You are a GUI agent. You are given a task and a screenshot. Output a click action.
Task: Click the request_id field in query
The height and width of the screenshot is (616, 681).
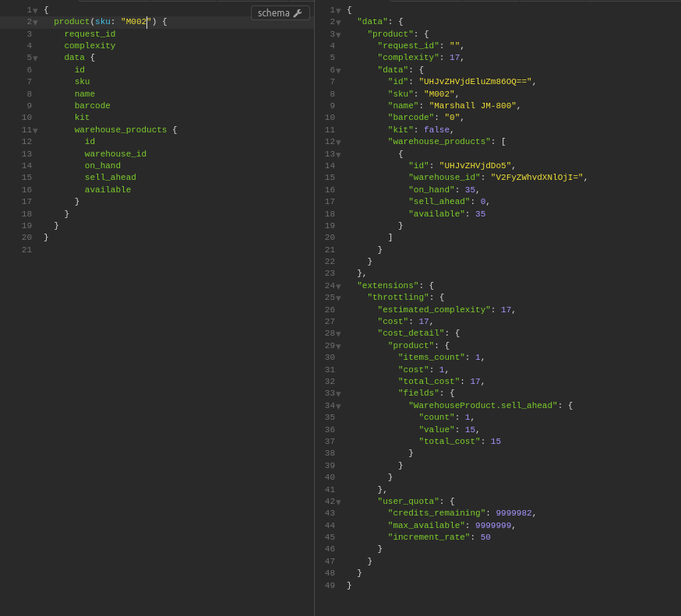pyautogui.click(x=90, y=34)
